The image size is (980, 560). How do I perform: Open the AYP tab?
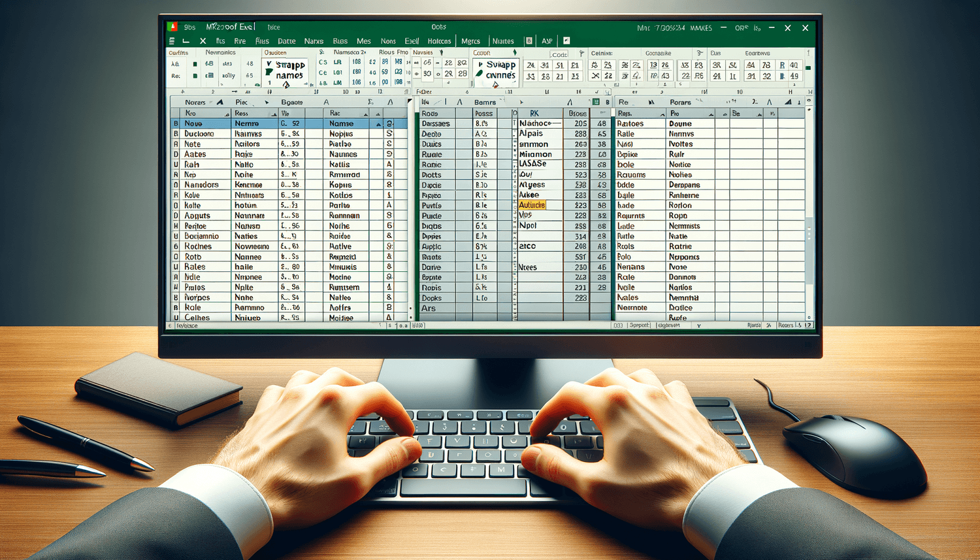(x=547, y=41)
